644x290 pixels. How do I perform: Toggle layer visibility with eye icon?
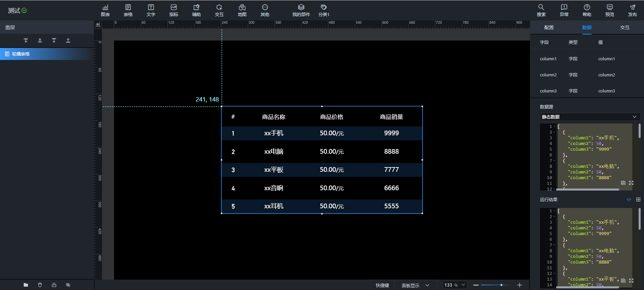(68, 285)
